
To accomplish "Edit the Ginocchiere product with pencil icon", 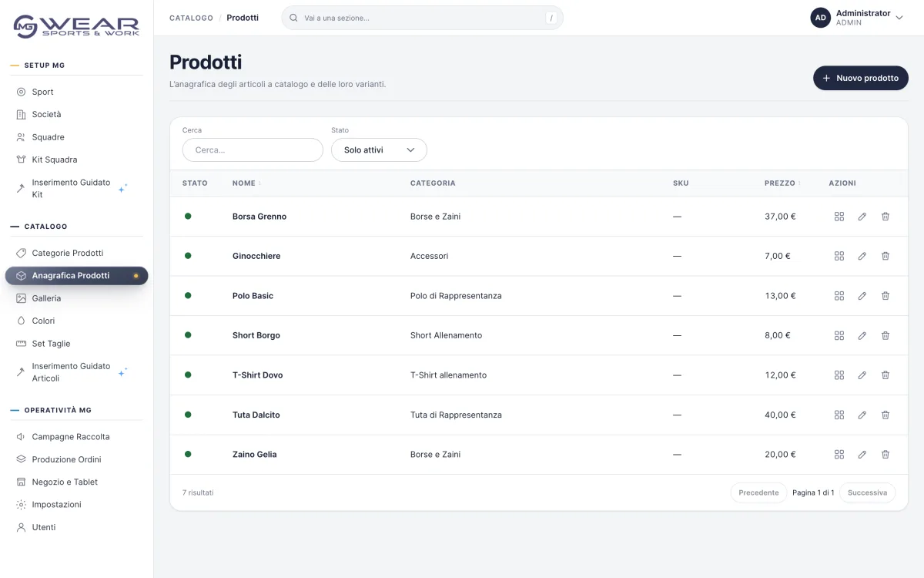I will pos(862,256).
